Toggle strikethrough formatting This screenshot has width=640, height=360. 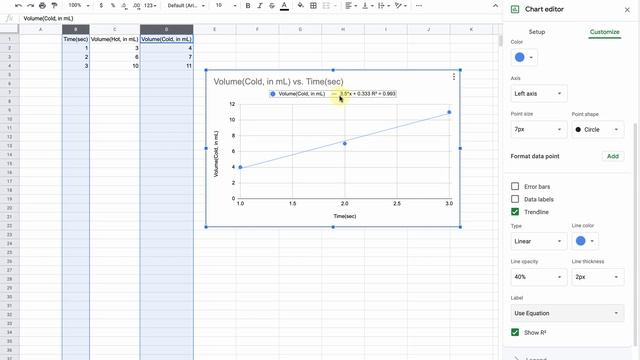tap(272, 6)
